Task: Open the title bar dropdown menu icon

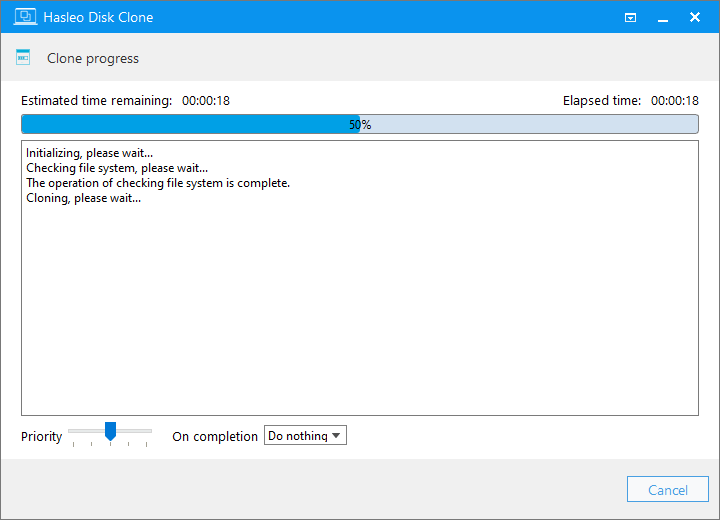Action: (x=630, y=17)
